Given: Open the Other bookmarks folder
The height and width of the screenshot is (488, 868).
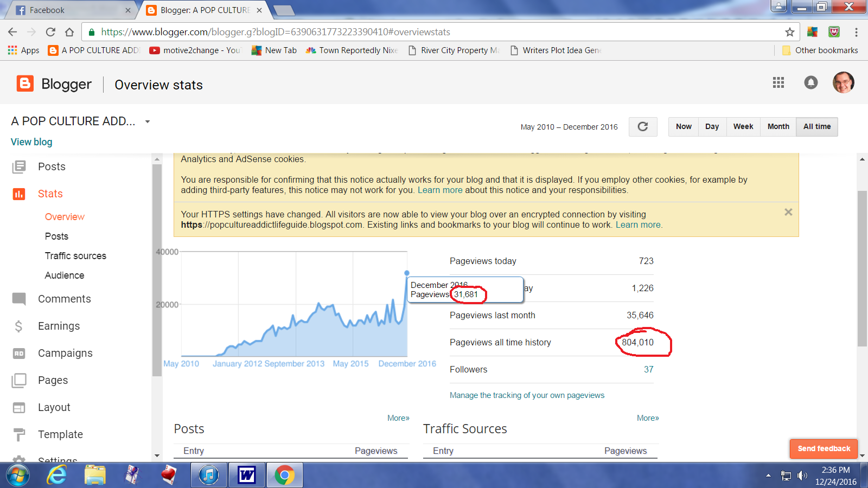Looking at the screenshot, I should [820, 50].
